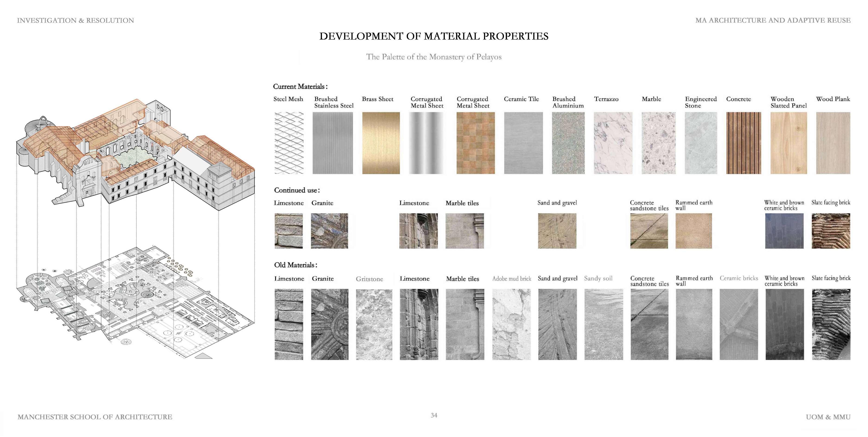Click the Current Materials heading

(300, 87)
